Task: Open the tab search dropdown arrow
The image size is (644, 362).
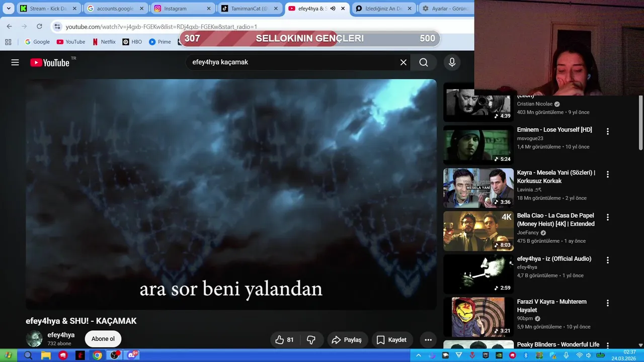Action: coord(9,9)
